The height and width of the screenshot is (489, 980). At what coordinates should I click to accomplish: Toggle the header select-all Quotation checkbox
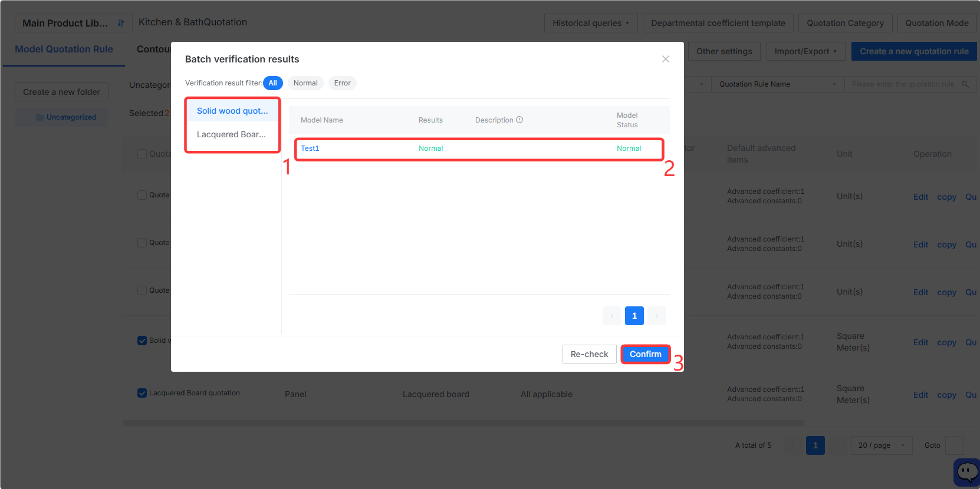tap(142, 154)
